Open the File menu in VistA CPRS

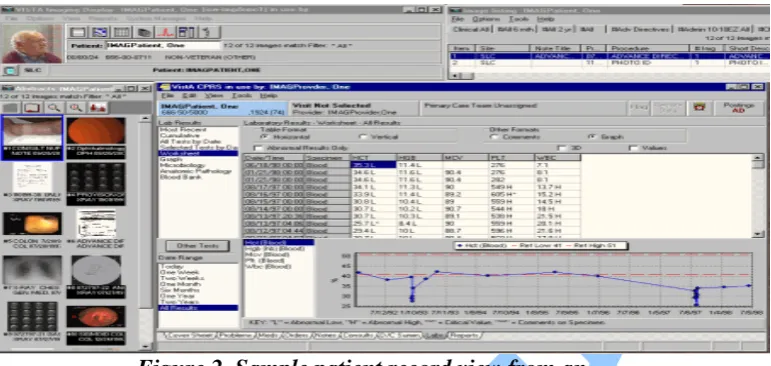coord(167,95)
